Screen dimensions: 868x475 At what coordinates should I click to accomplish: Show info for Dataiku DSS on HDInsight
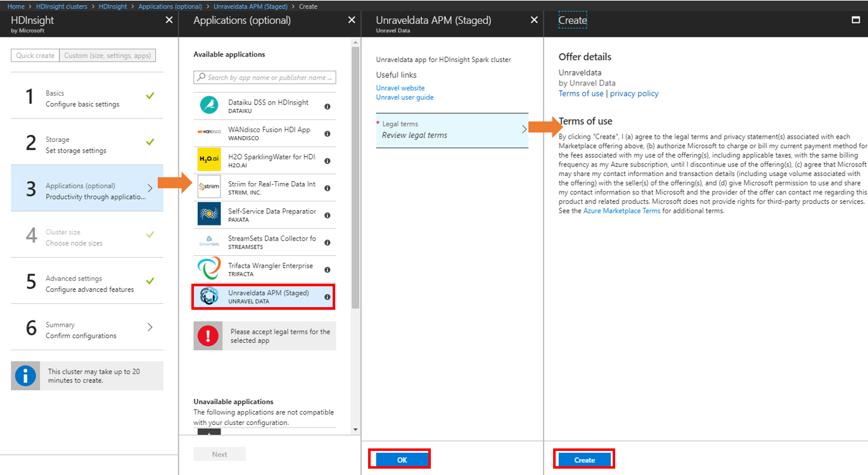click(328, 106)
